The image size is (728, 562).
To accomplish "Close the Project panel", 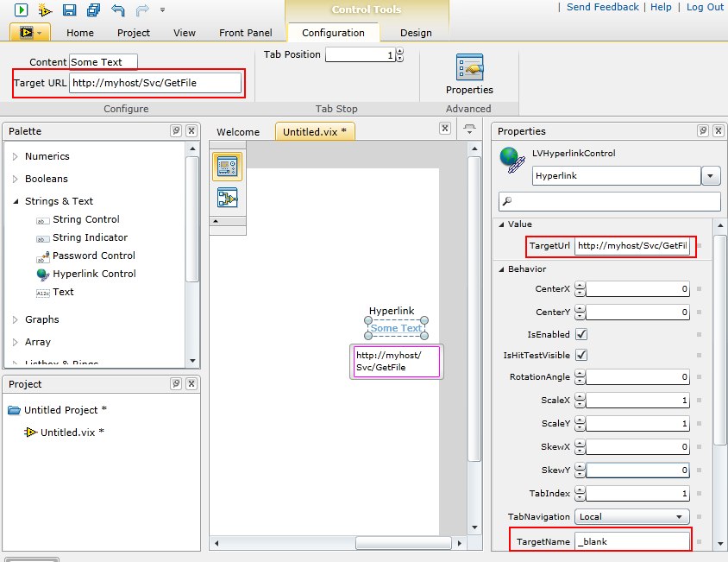I will [191, 383].
